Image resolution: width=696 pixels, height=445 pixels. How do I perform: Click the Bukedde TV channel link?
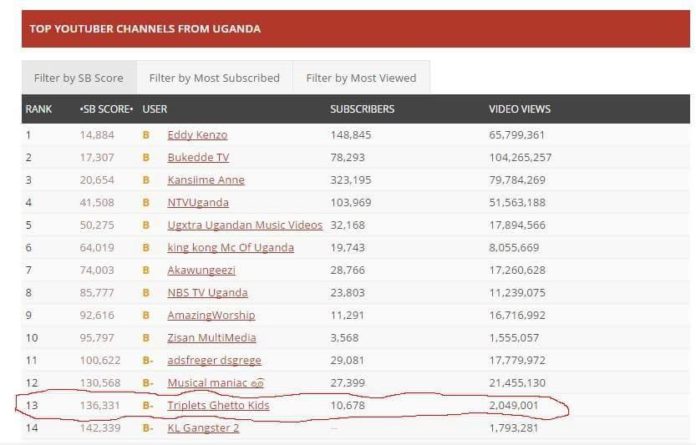(x=198, y=158)
